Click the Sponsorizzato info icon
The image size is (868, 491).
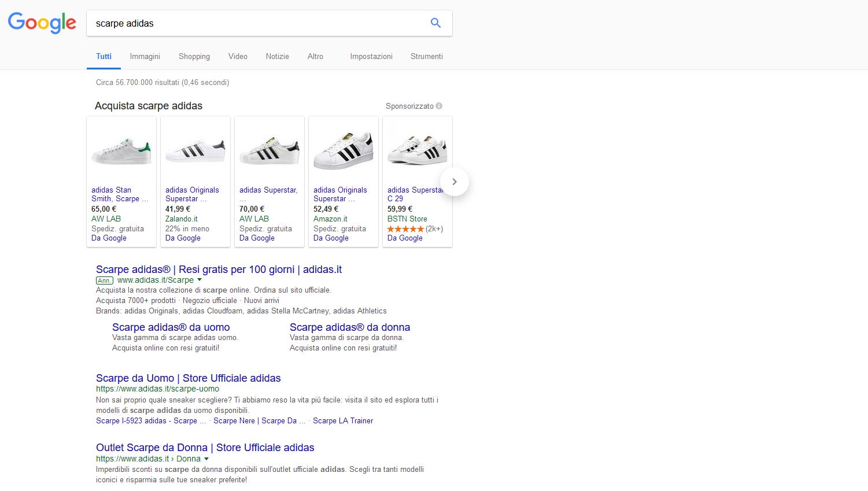click(x=439, y=106)
